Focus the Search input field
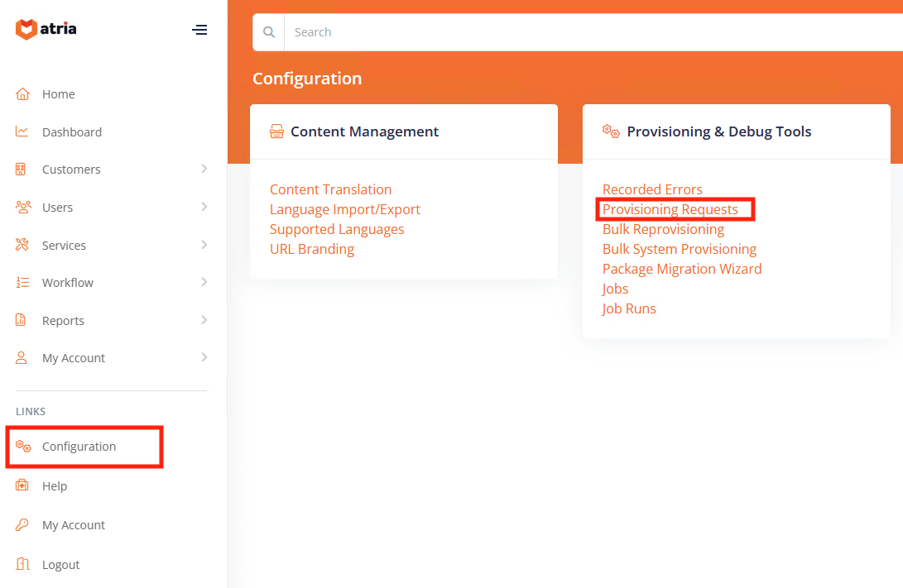903x588 pixels. (x=579, y=32)
